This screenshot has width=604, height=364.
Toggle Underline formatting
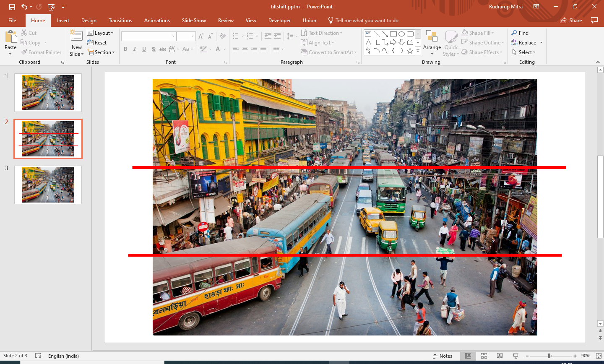click(144, 49)
